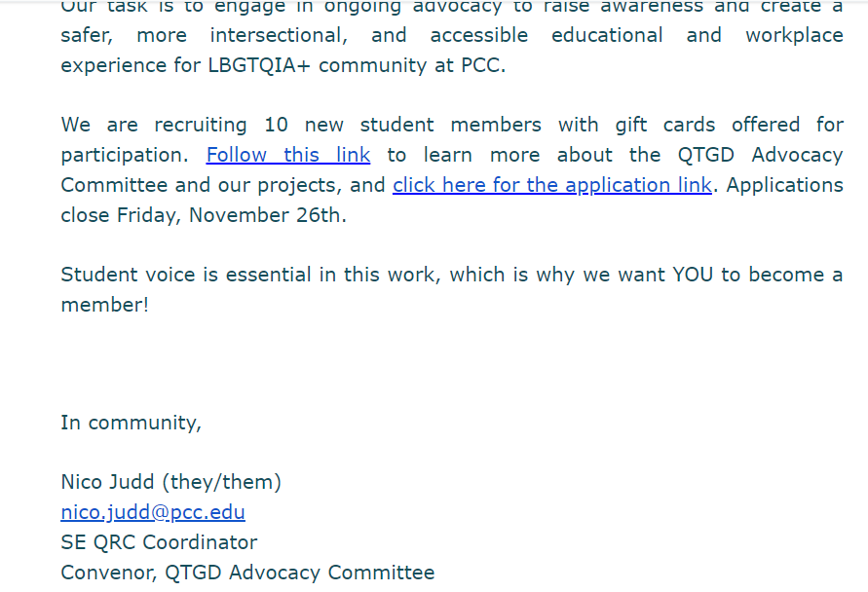Click the text 'Committee and our projects, and'
Screen dimensions: 868x592
tap(222, 185)
